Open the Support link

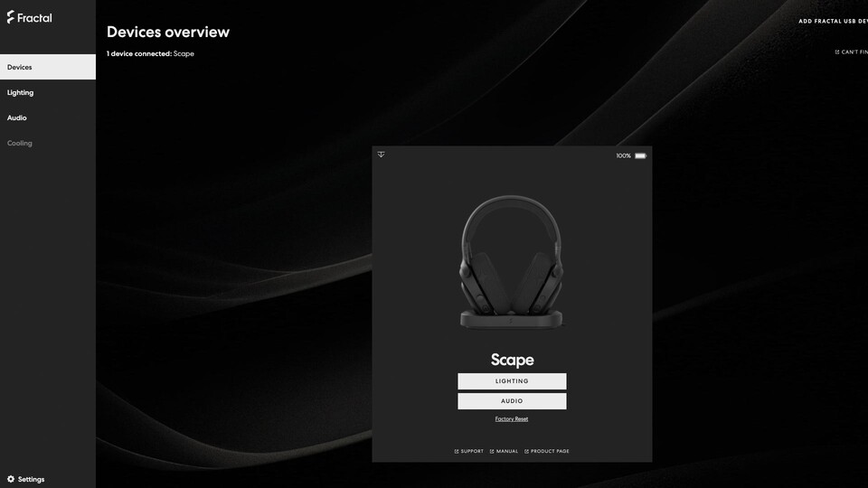469,452
